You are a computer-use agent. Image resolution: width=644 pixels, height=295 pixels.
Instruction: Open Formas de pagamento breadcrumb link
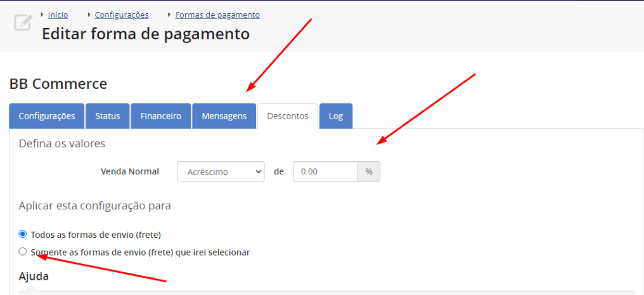[217, 15]
